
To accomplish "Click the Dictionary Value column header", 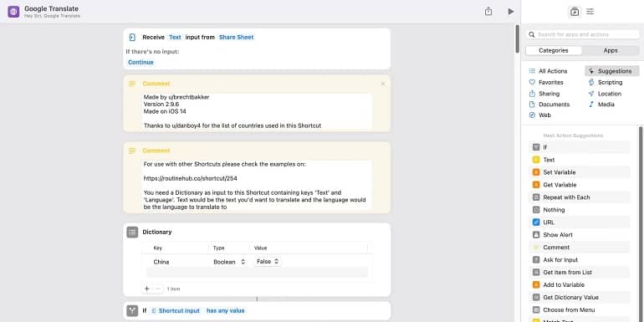I will pyautogui.click(x=260, y=248).
